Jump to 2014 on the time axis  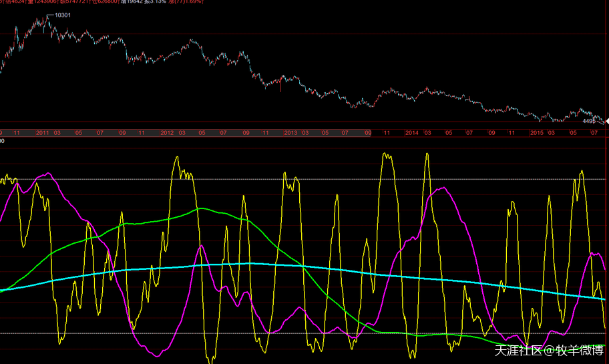(x=412, y=133)
